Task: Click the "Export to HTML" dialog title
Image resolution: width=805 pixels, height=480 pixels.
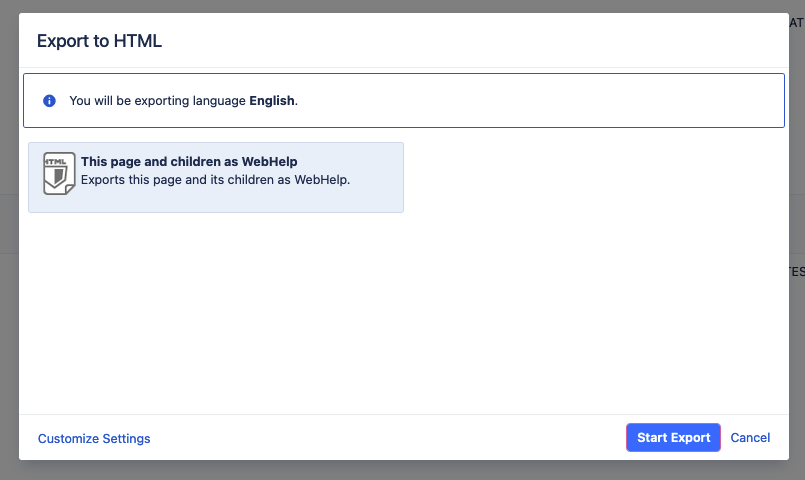Action: pyautogui.click(x=99, y=41)
